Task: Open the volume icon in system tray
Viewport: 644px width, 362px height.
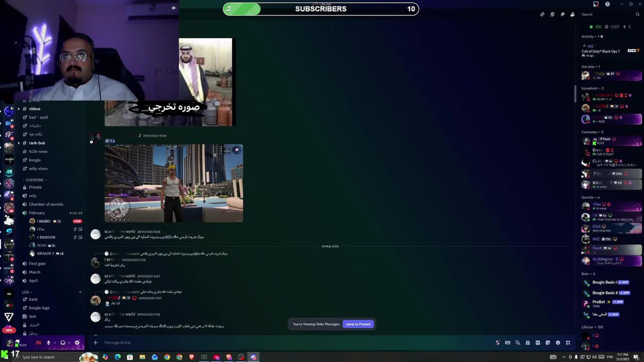Action: click(x=595, y=357)
